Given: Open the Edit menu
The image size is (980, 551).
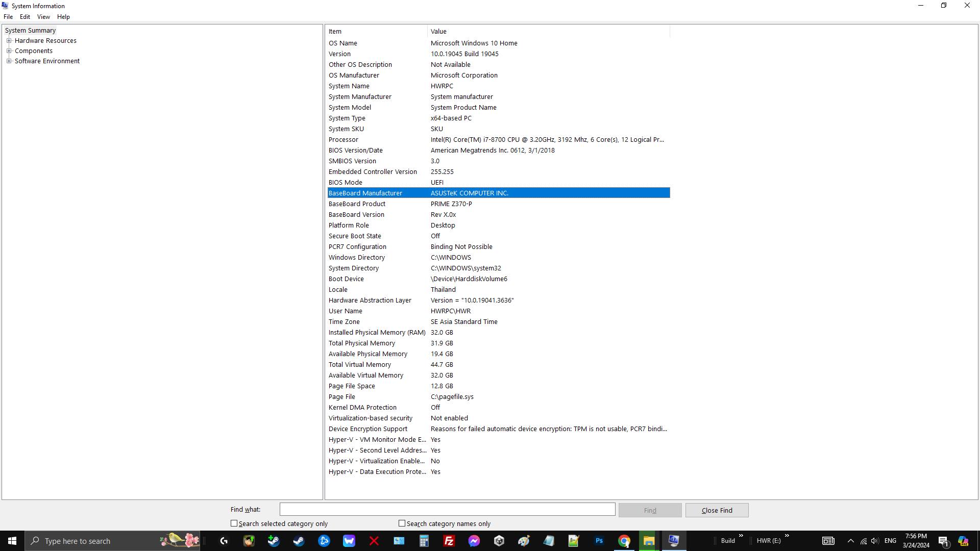Looking at the screenshot, I should [24, 17].
